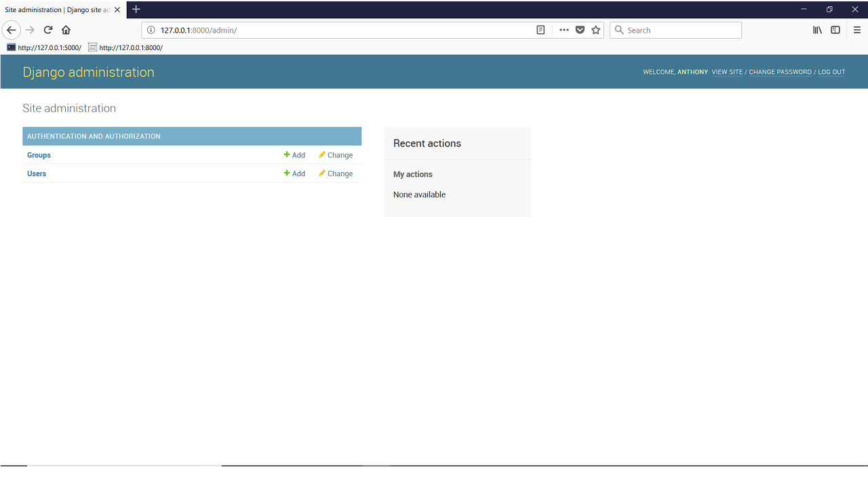The height and width of the screenshot is (488, 868).
Task: Click the Site administration page heading
Action: point(69,108)
